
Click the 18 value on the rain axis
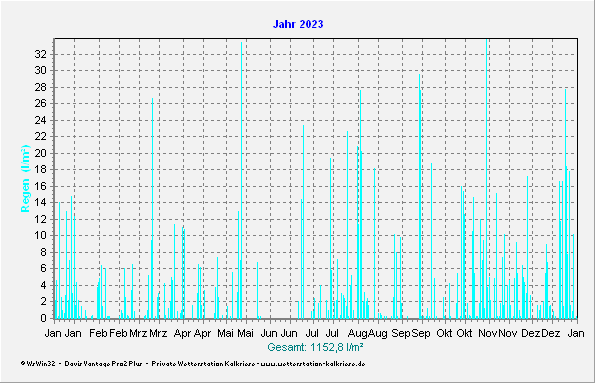coord(41,170)
